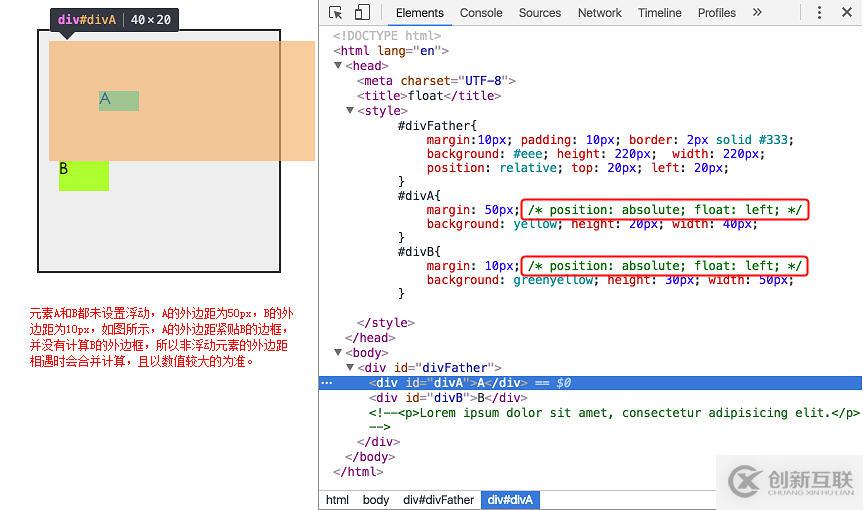The image size is (863, 510).
Task: Select the meta charset UTF-8 node
Action: click(436, 81)
